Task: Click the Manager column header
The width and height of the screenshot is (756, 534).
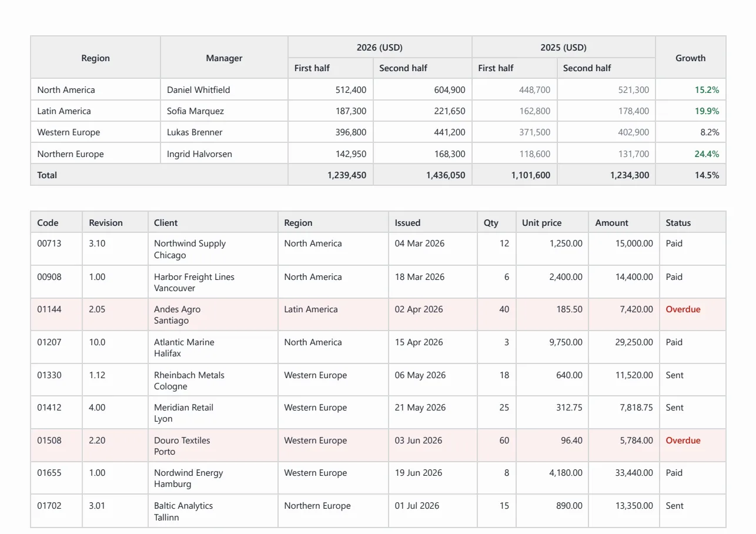Action: 224,58
